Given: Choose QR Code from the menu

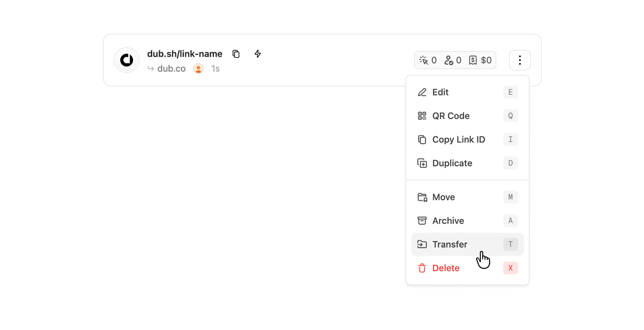Looking at the screenshot, I should tap(467, 116).
